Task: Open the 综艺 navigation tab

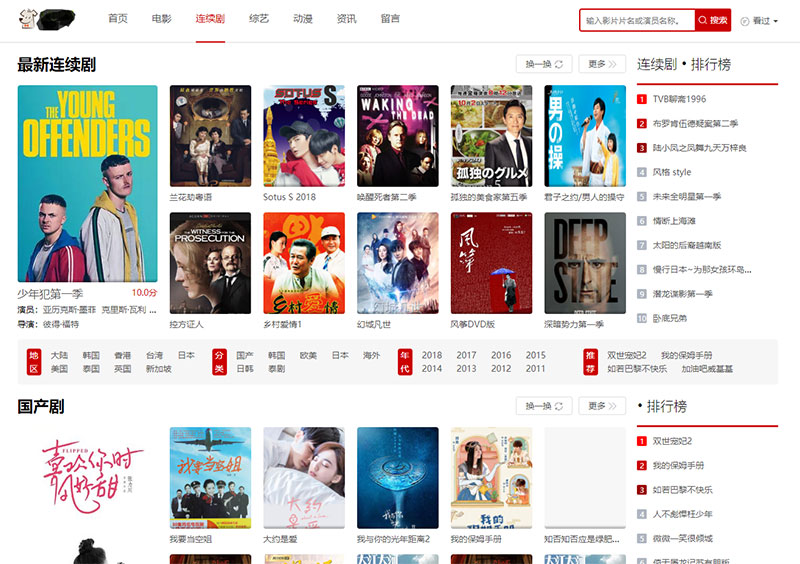Action: [x=259, y=19]
